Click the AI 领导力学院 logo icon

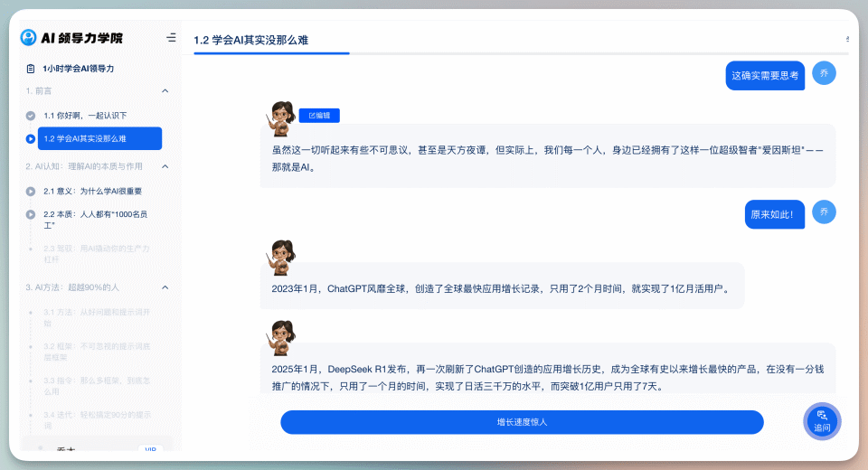pos(28,38)
